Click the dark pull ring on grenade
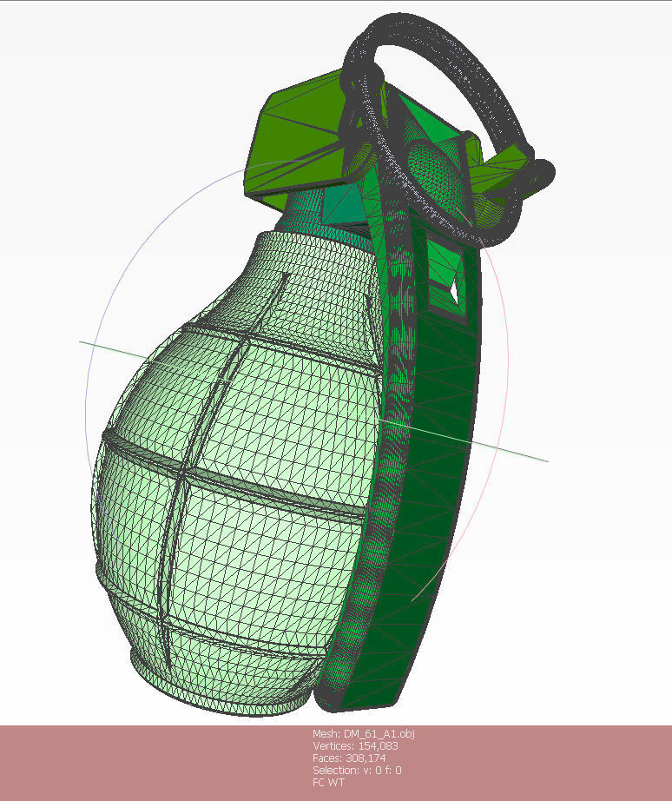Viewport: 672px width, 801px height. (x=450, y=128)
